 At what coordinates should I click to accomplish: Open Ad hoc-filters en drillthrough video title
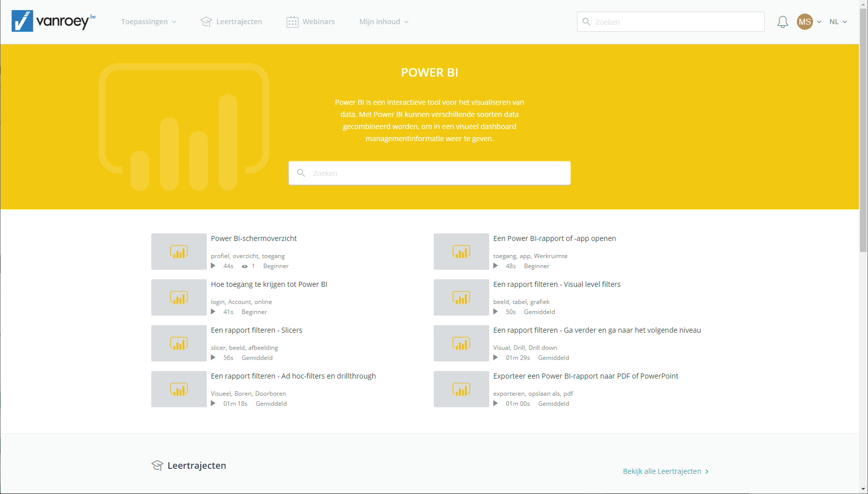pyautogui.click(x=293, y=376)
